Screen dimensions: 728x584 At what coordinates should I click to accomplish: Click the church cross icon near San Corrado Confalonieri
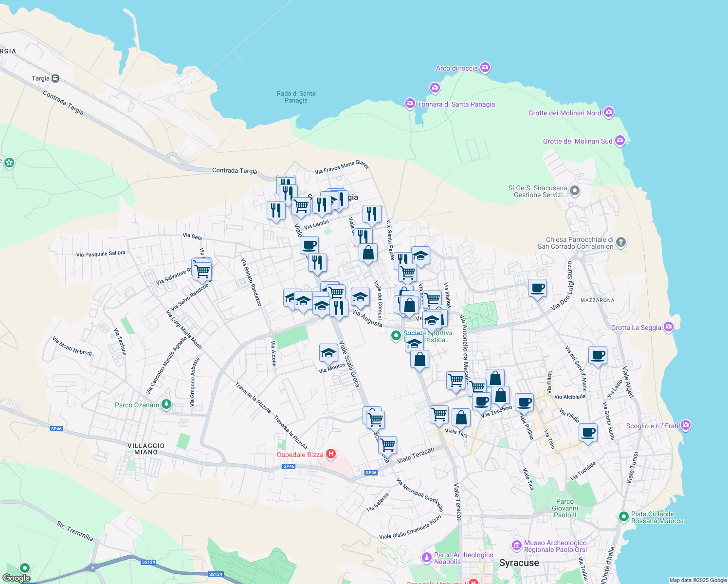621,242
